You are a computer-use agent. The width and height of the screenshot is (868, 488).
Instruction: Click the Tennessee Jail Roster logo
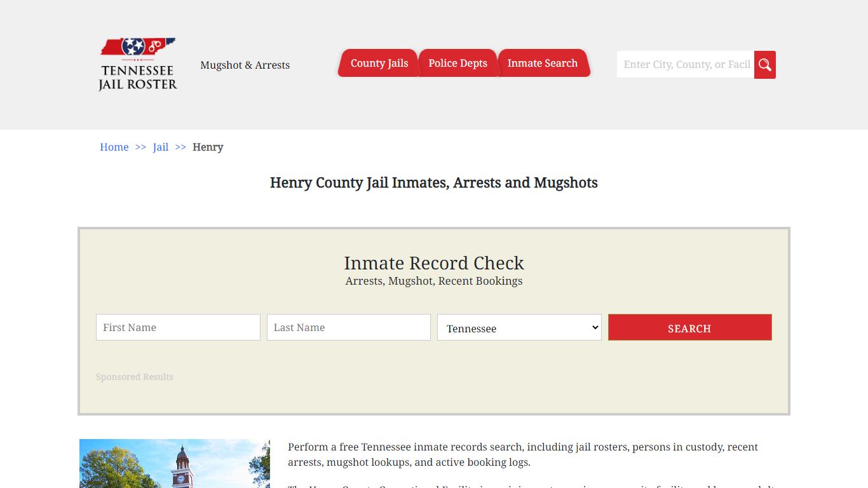(138, 64)
